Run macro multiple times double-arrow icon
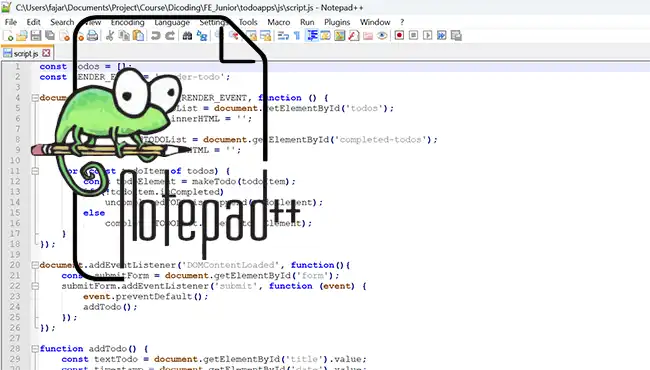650x370 pixels. click(441, 36)
